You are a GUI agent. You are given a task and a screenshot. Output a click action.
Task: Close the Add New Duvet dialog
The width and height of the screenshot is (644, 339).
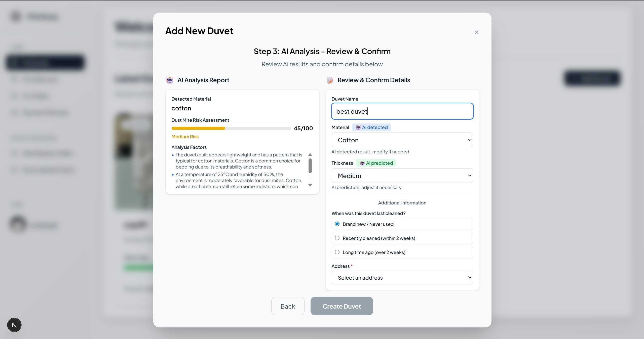pos(476,32)
